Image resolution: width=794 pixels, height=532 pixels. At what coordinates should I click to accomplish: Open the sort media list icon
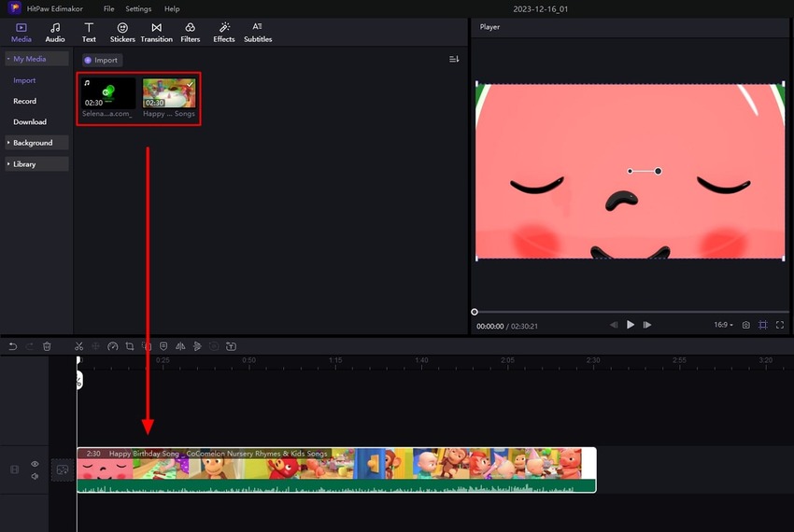(x=454, y=60)
